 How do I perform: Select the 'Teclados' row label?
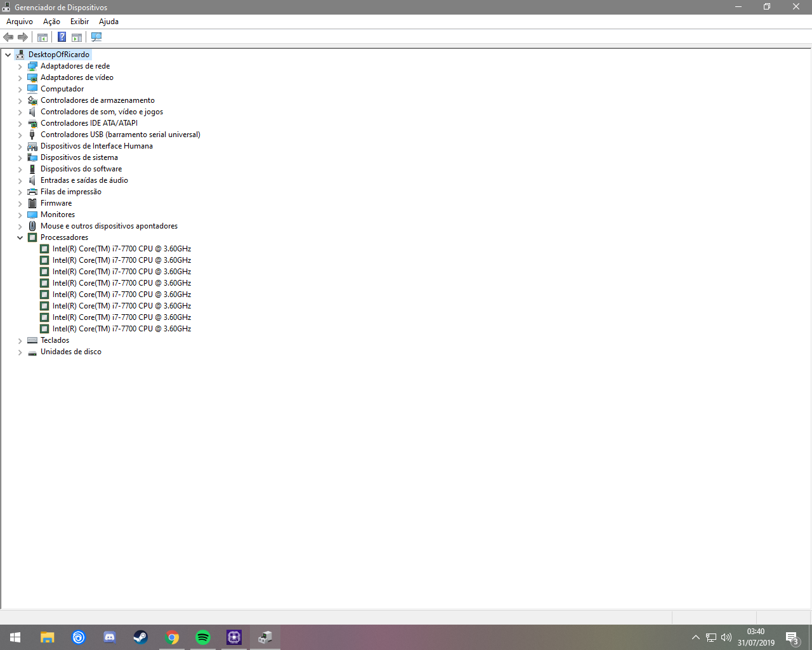[x=55, y=340]
